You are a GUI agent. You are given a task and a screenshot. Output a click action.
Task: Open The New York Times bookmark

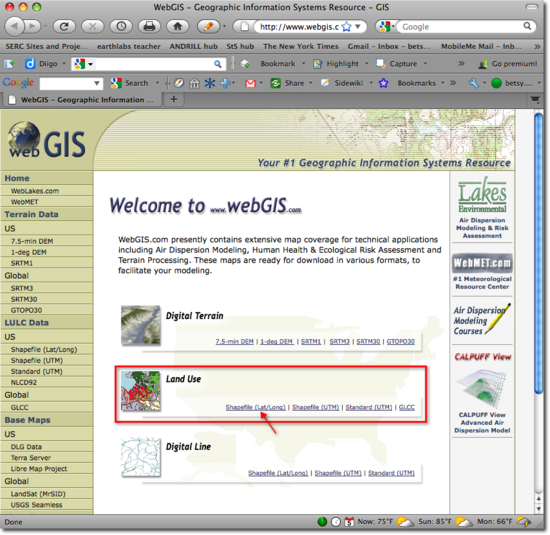[301, 46]
